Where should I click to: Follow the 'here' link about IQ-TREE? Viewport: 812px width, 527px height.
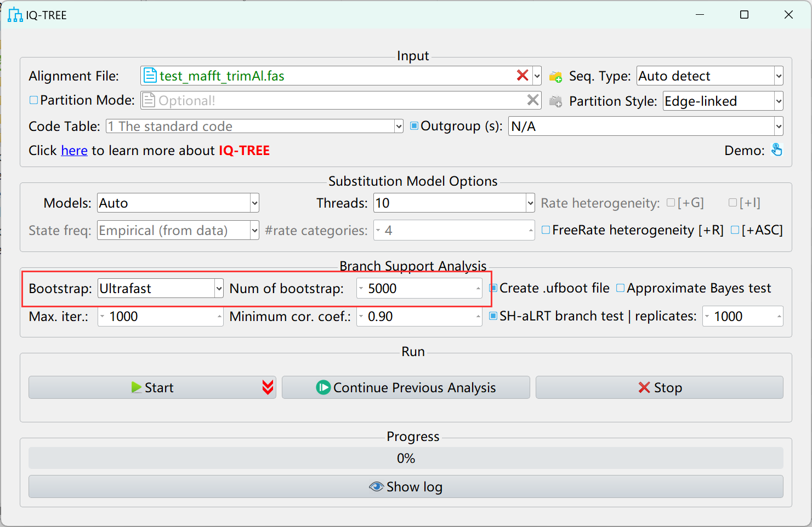coord(74,151)
